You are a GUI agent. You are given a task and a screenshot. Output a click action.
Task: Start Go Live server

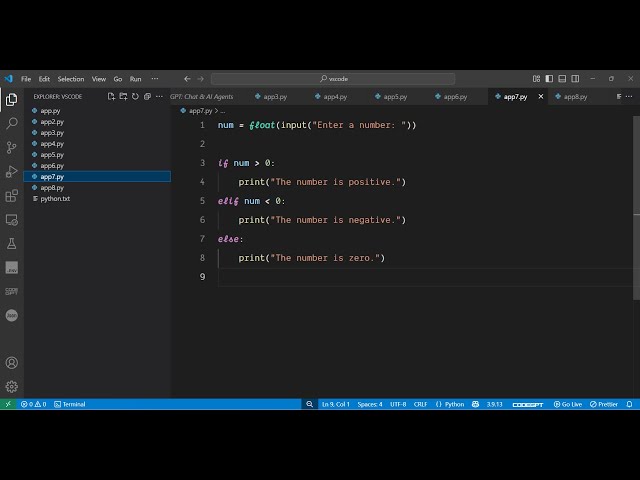pos(568,404)
